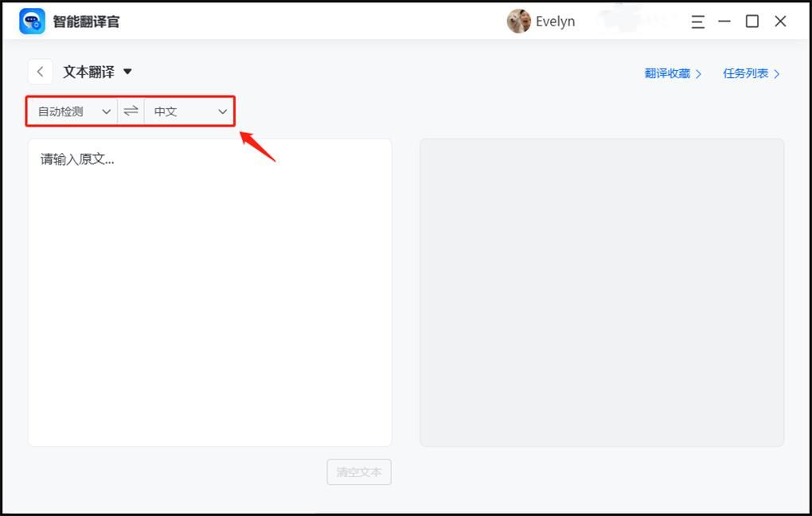
Task: Click the translation output panel
Action: coord(602,292)
